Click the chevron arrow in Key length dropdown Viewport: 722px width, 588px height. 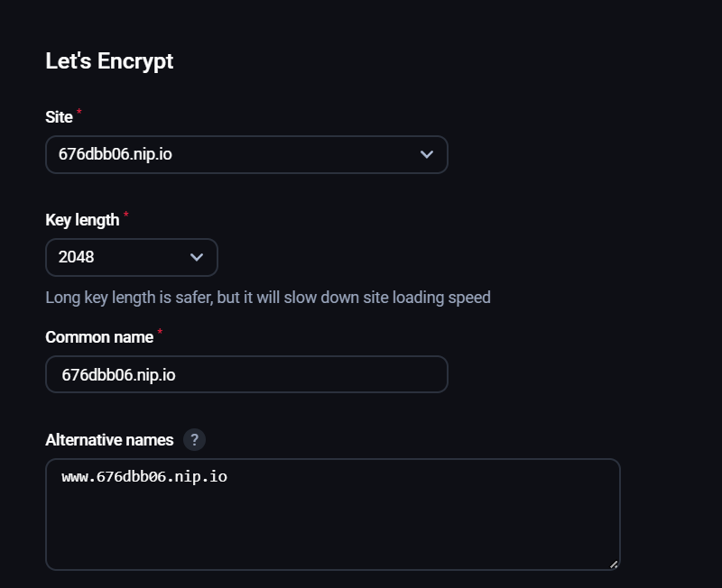point(197,257)
